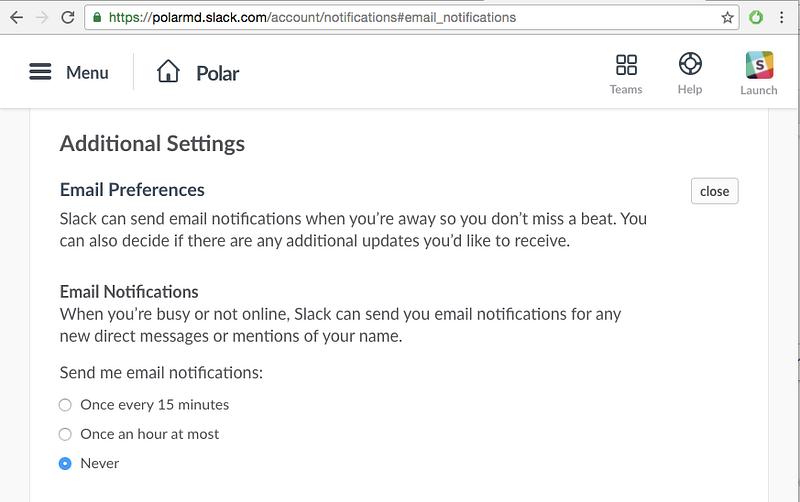
Task: Click the hamburger icon beside Menu
Action: 40,72
